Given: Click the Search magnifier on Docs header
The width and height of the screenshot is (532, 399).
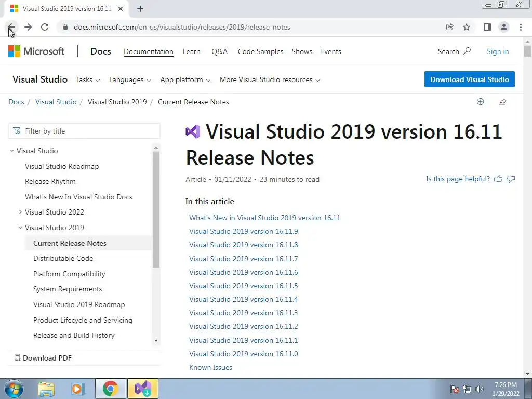Looking at the screenshot, I should [467, 51].
